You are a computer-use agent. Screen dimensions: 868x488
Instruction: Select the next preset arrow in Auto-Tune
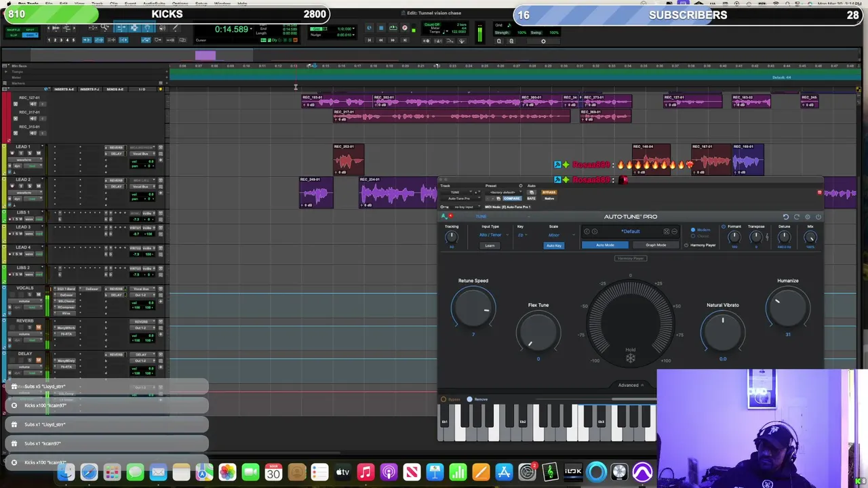(595, 231)
